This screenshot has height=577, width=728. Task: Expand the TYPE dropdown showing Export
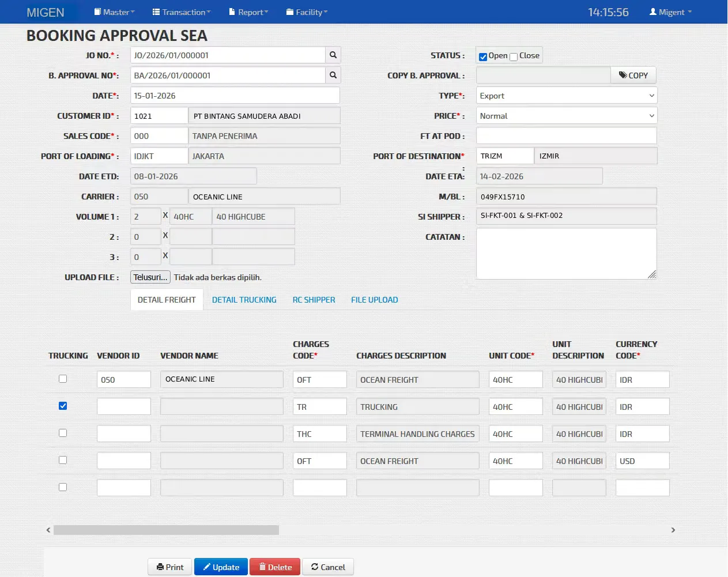point(567,96)
